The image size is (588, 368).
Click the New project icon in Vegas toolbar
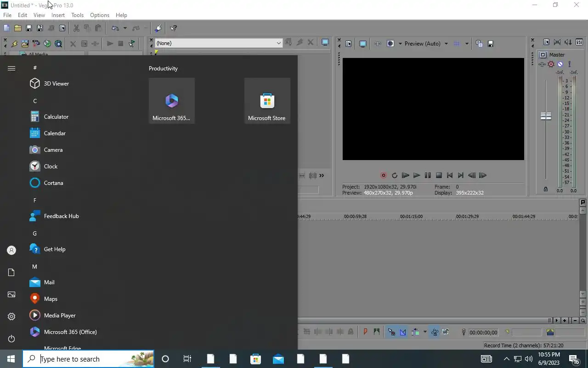pyautogui.click(x=6, y=28)
